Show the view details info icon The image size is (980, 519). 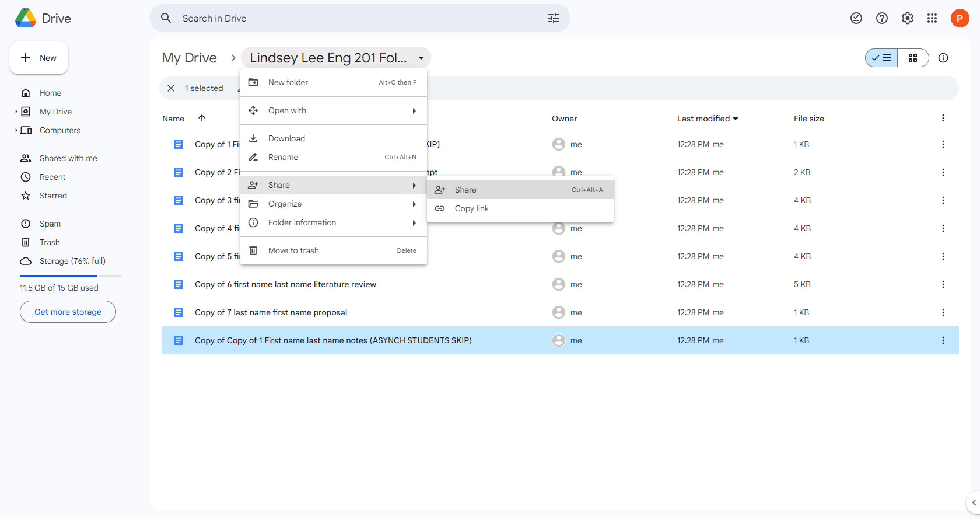click(x=943, y=58)
